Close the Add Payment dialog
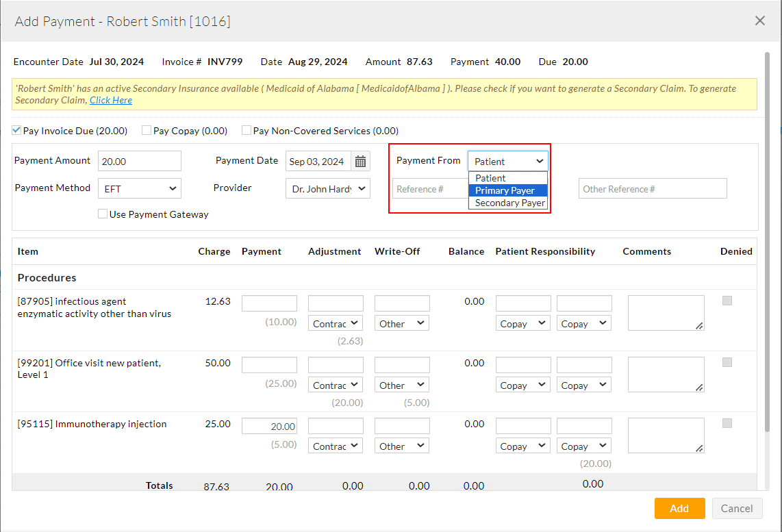Image resolution: width=782 pixels, height=532 pixels. [759, 21]
